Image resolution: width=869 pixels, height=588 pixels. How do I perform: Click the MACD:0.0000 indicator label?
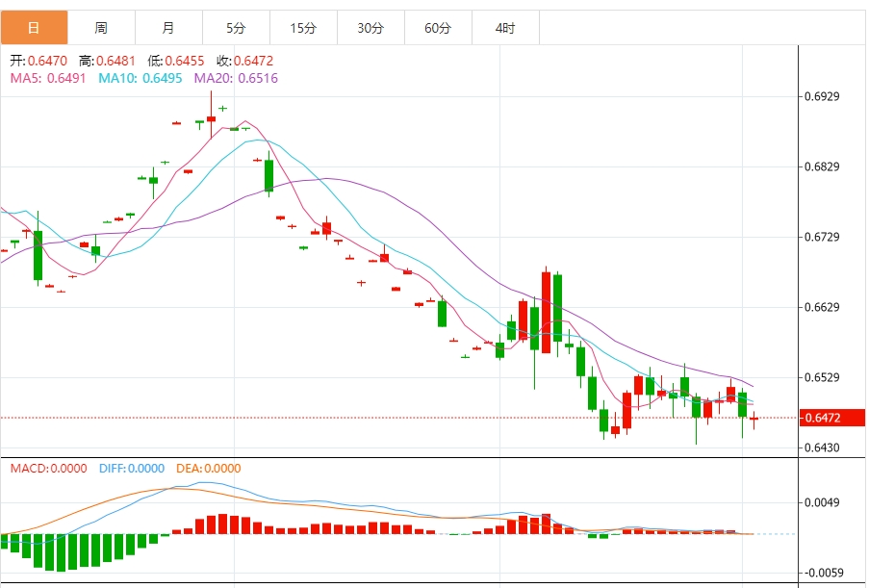[49, 469]
